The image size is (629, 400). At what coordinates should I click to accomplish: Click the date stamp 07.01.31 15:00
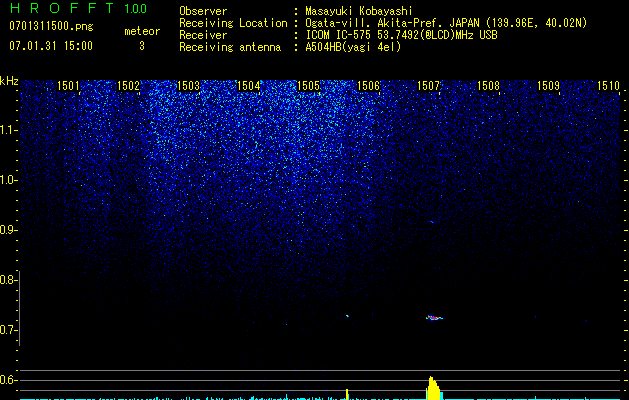(x=51, y=46)
